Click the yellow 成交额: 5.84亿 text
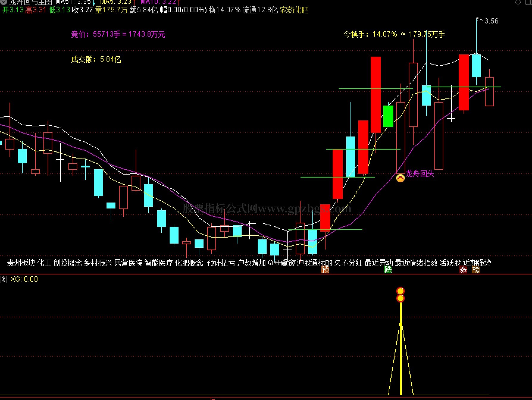This screenshot has height=400, width=532. tap(96, 59)
